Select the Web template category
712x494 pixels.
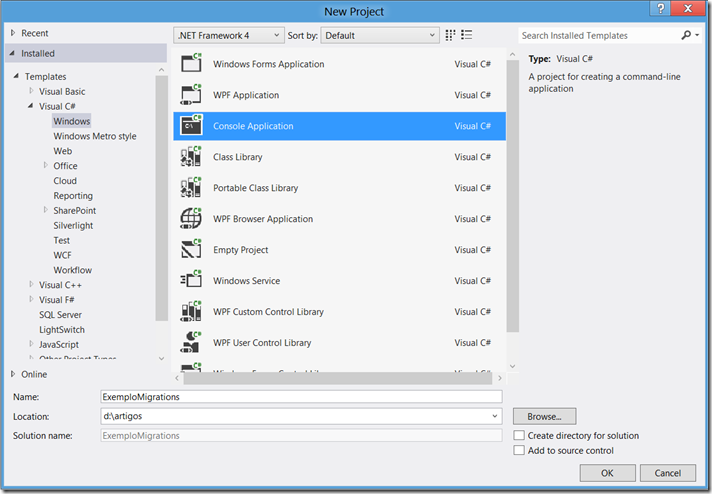click(63, 151)
